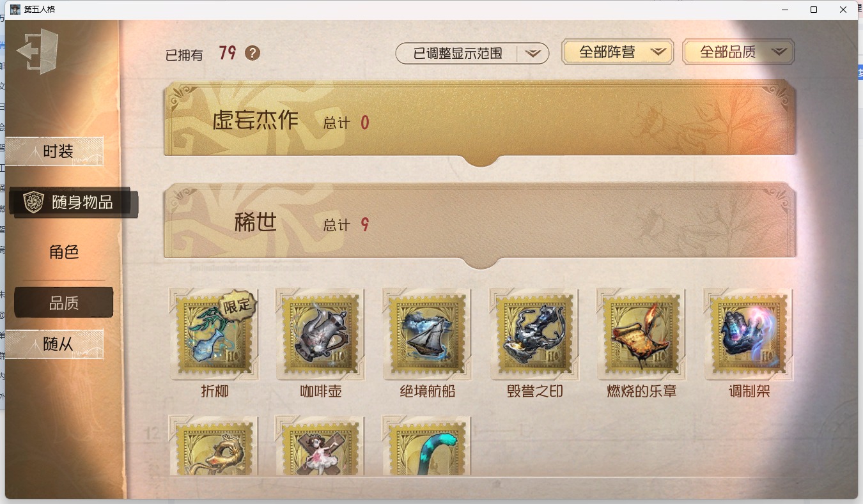Click the exit door icon
This screenshot has width=863, height=504.
click(x=38, y=51)
